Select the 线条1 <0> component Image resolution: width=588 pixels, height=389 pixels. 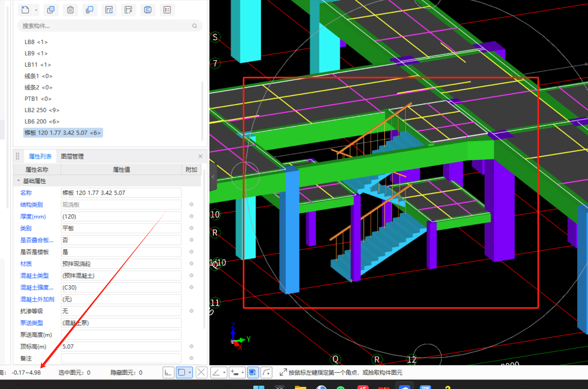point(38,76)
